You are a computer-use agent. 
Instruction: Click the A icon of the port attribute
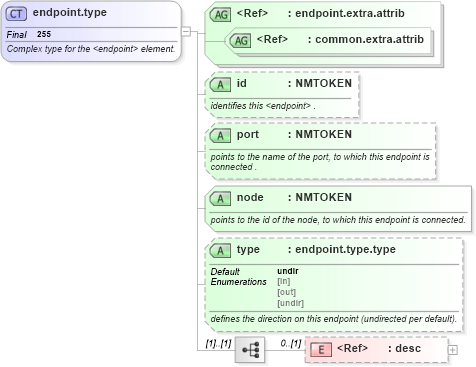(220, 136)
